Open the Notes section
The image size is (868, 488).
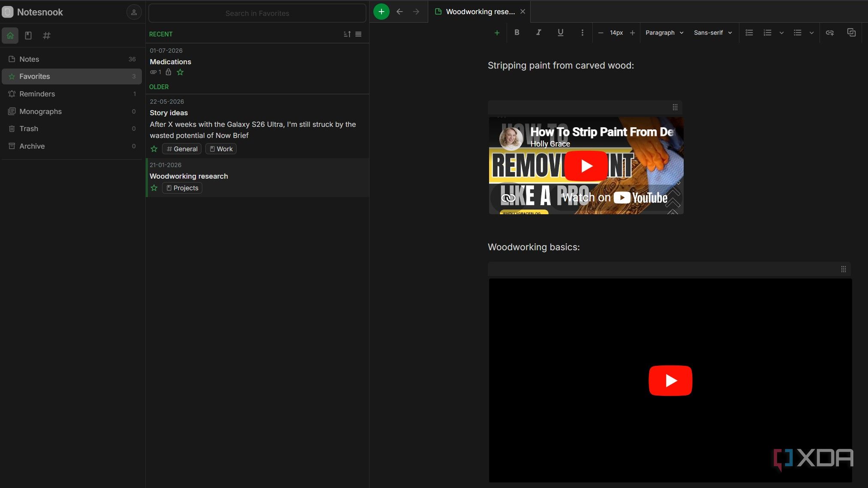click(72, 59)
